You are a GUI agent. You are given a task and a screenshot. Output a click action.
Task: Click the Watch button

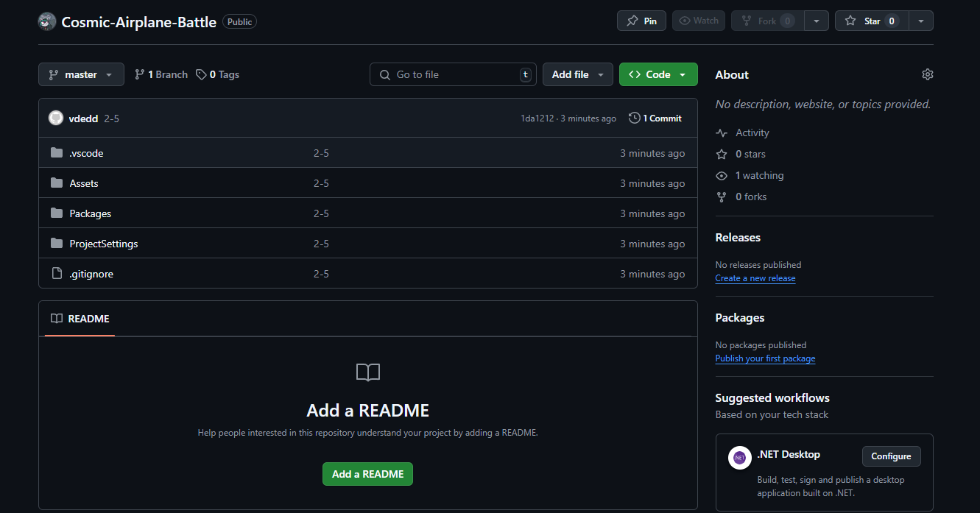[699, 21]
